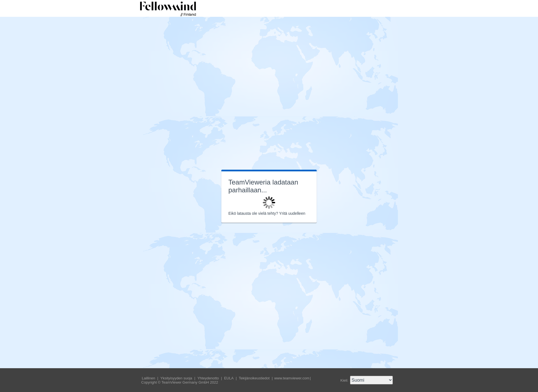Click the loading spinner icon
Screen dimensions: 538x392
click(x=269, y=202)
